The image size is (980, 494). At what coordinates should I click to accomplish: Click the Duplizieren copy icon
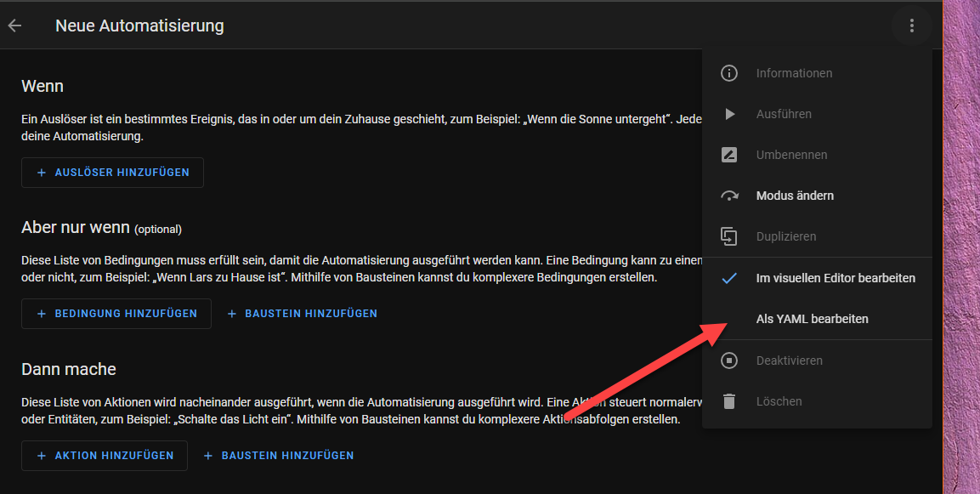pyautogui.click(x=728, y=236)
